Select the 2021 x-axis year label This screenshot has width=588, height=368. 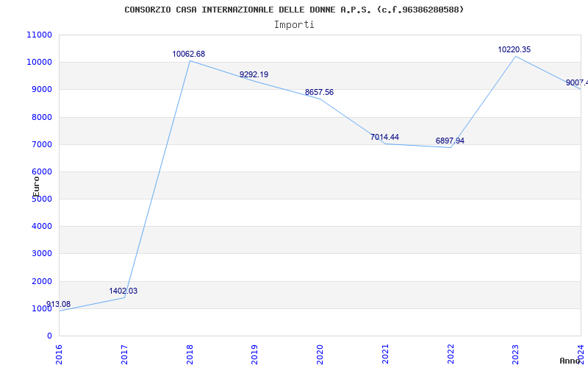pos(385,355)
